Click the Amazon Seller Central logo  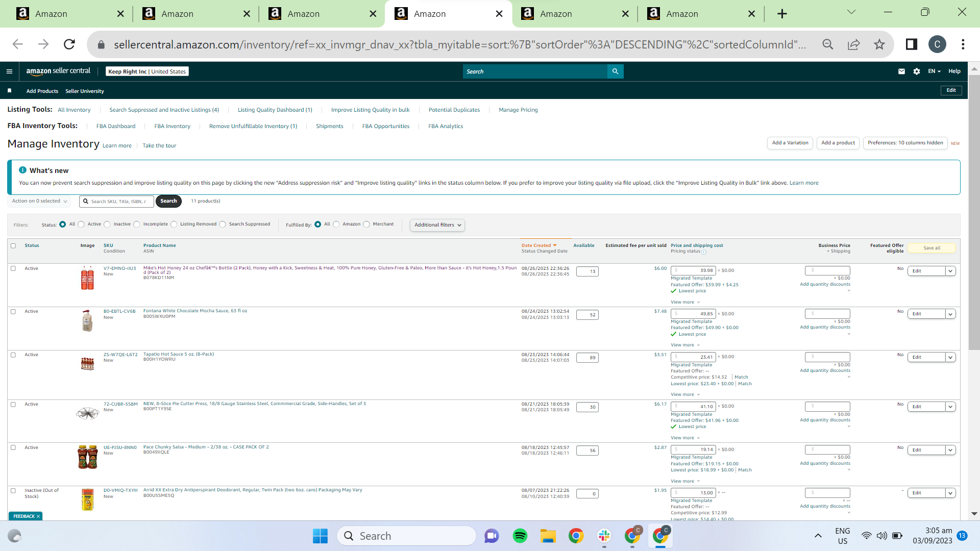click(58, 71)
